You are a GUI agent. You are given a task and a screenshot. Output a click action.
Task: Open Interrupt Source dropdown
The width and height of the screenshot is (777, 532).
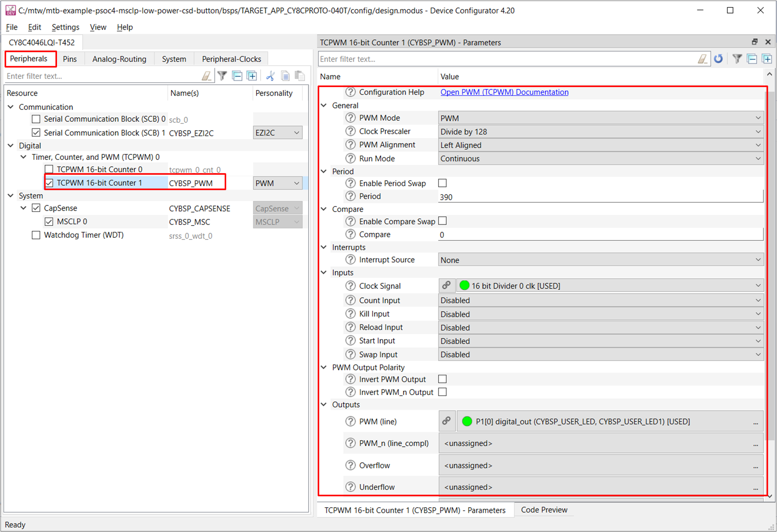601,260
